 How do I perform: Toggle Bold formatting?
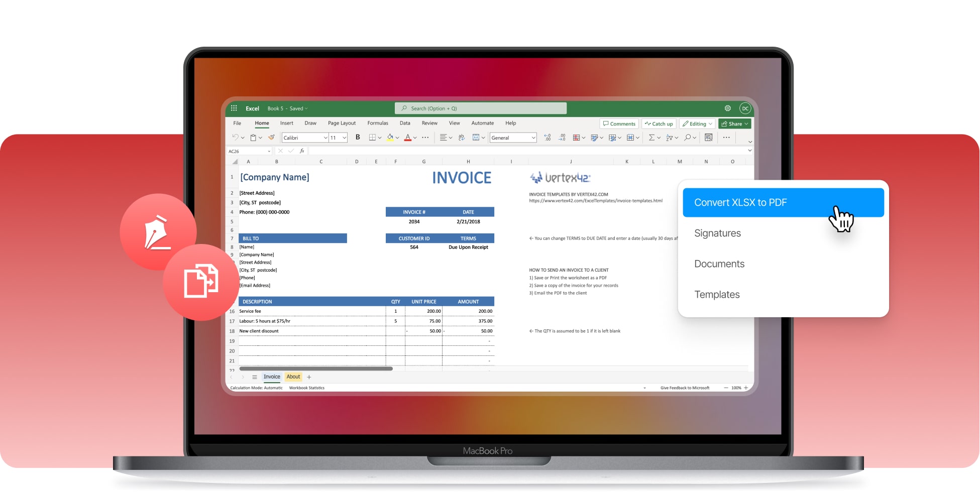358,138
